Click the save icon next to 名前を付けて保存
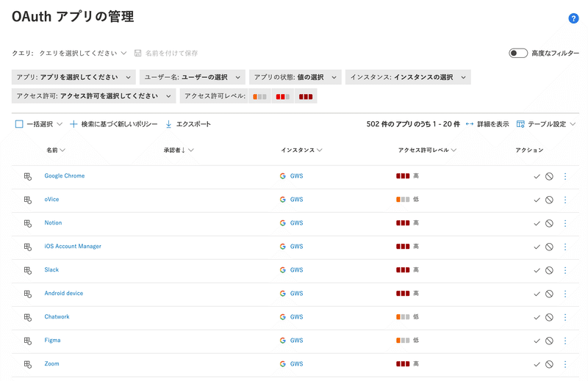The height and width of the screenshot is (381, 588). (137, 53)
